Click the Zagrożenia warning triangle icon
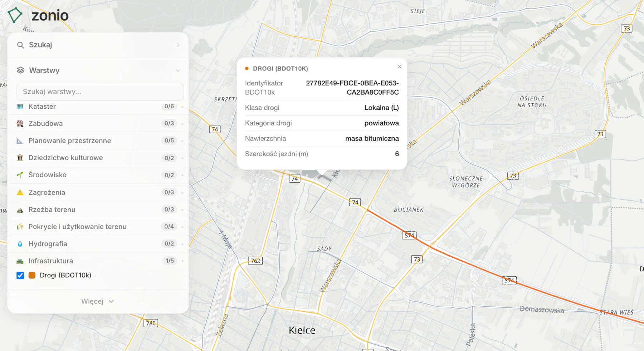 click(20, 193)
